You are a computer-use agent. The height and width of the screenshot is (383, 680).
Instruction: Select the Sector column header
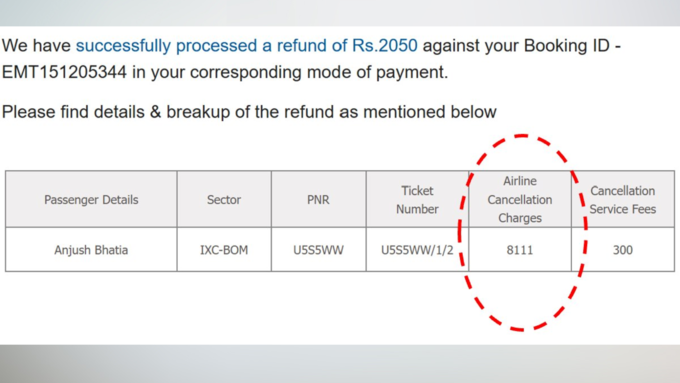[x=224, y=200]
